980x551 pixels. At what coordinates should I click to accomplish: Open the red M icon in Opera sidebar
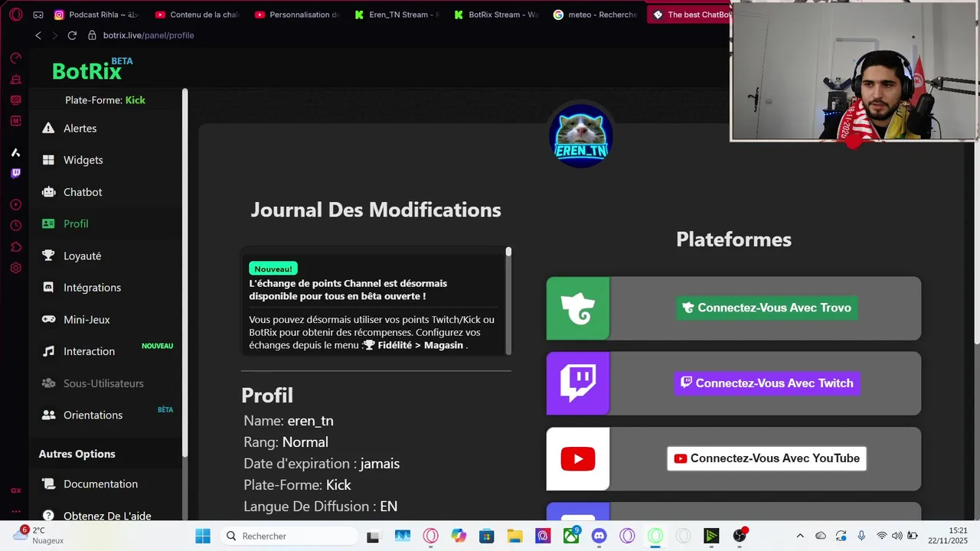click(x=15, y=120)
